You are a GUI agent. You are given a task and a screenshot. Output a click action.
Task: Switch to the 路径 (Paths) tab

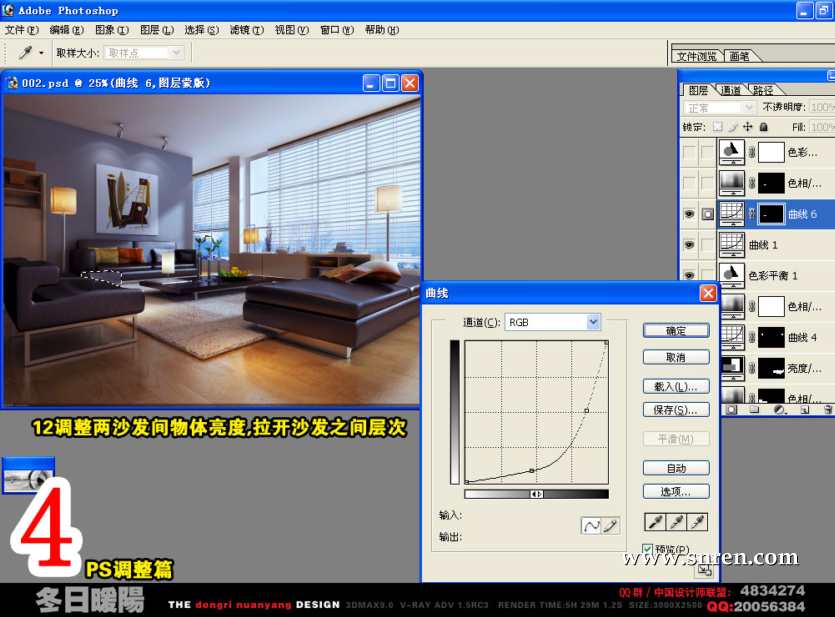click(x=763, y=90)
